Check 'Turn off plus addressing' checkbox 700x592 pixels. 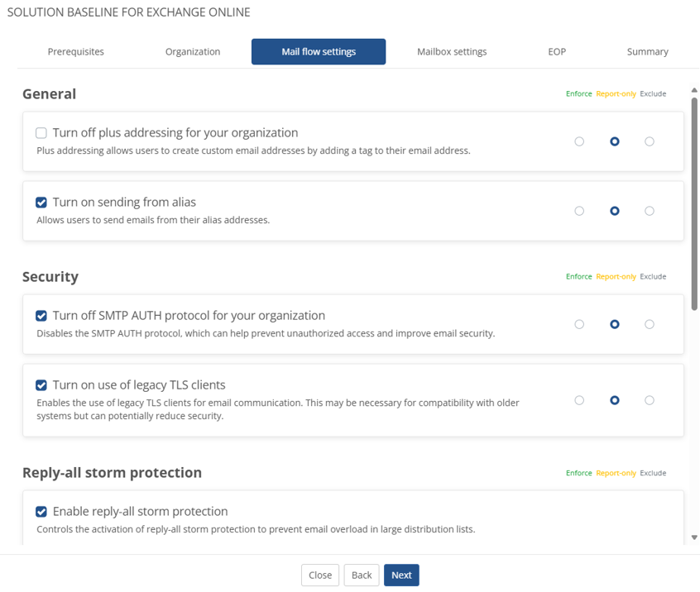point(41,133)
